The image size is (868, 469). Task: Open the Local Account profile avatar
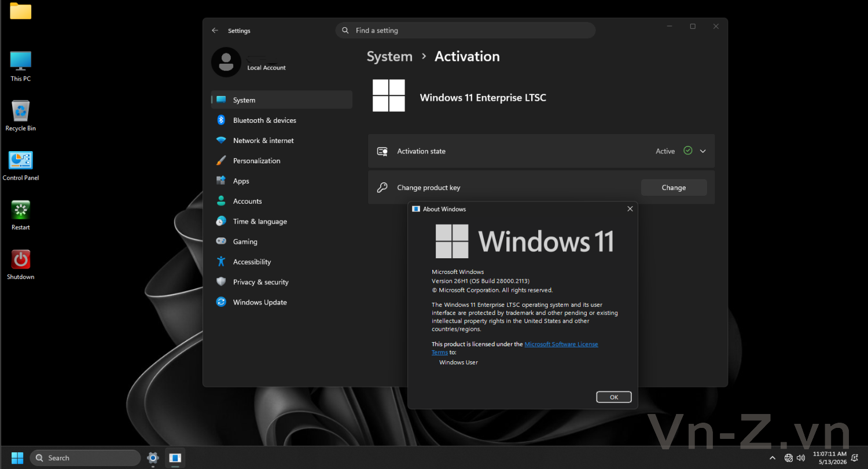(226, 62)
